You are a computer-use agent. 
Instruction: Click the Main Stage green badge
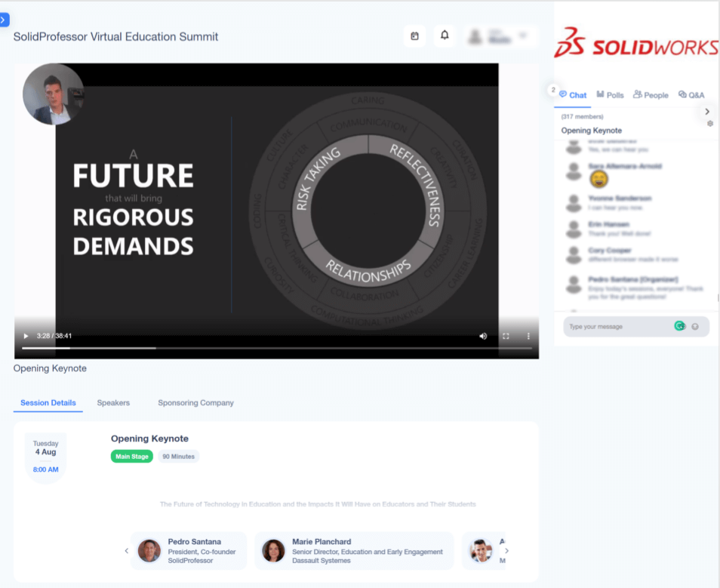tap(132, 457)
